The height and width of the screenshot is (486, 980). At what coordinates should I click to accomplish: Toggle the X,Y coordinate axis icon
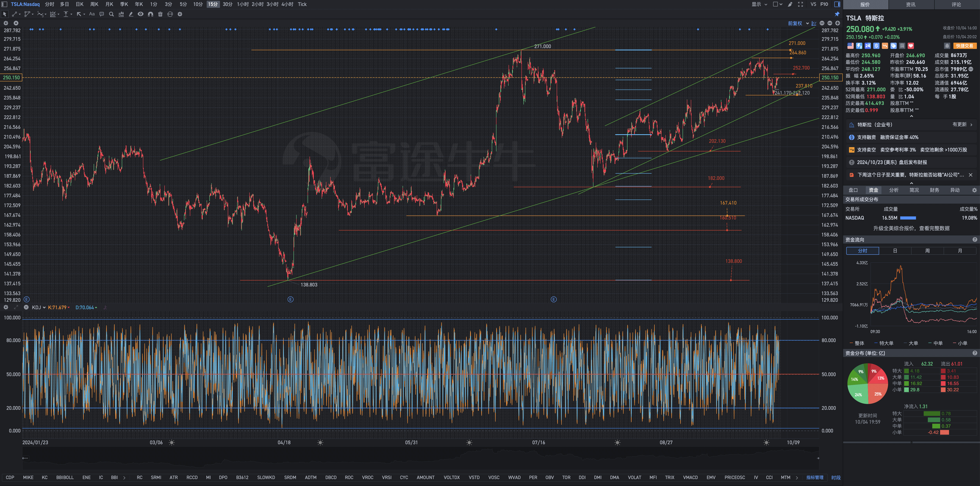point(814,23)
